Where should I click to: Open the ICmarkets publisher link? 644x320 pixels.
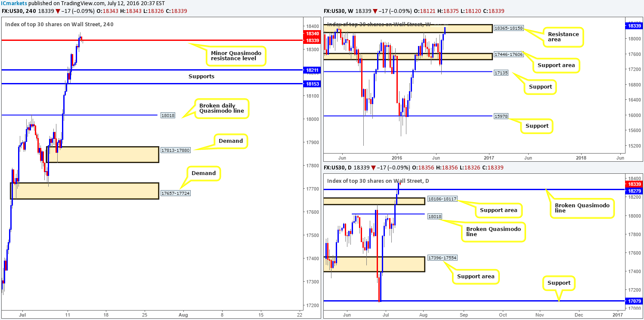click(x=14, y=3)
